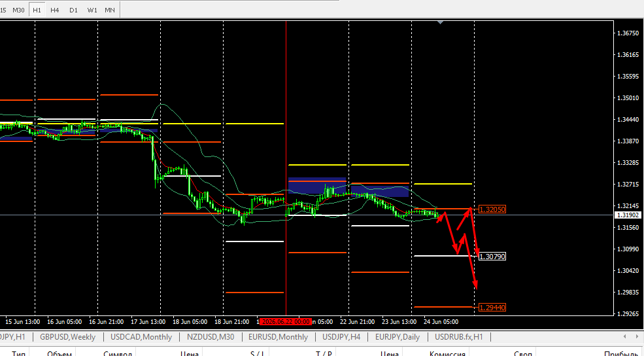Click the 15 Jun 13:00 time label
The width and height of the screenshot is (644, 356).
[23, 322]
